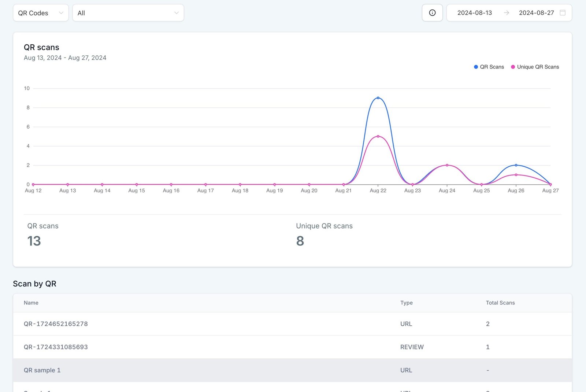The width and height of the screenshot is (586, 392).
Task: Click the arrow between the dates
Action: pyautogui.click(x=506, y=13)
